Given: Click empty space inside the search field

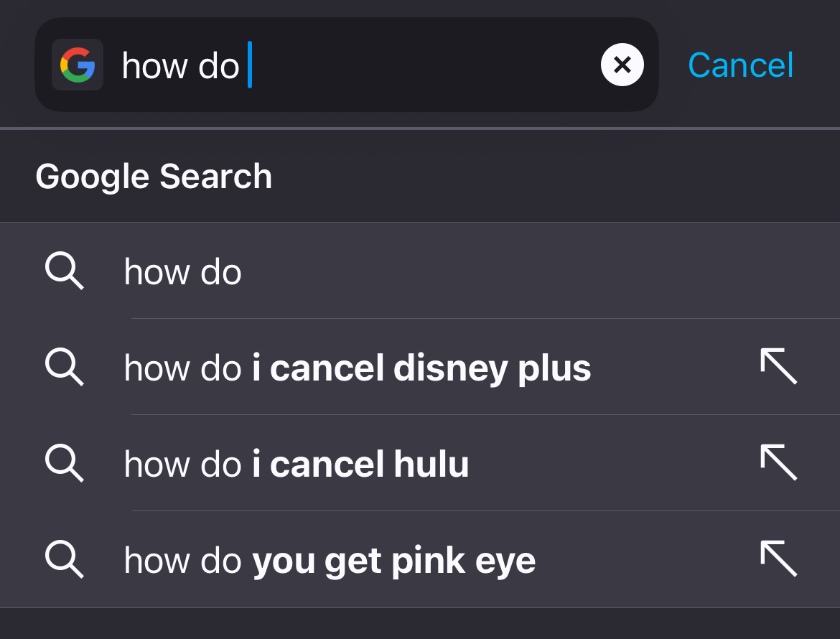Looking at the screenshot, I should point(424,65).
